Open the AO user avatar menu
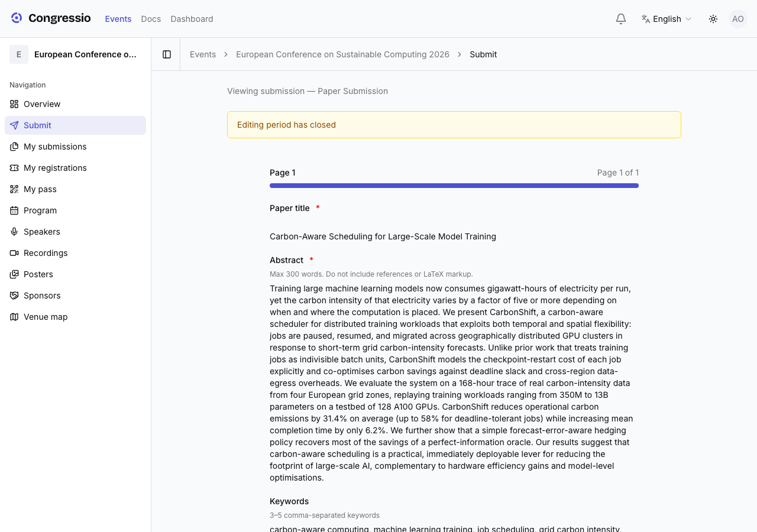Image resolution: width=757 pixels, height=532 pixels. coord(738,19)
